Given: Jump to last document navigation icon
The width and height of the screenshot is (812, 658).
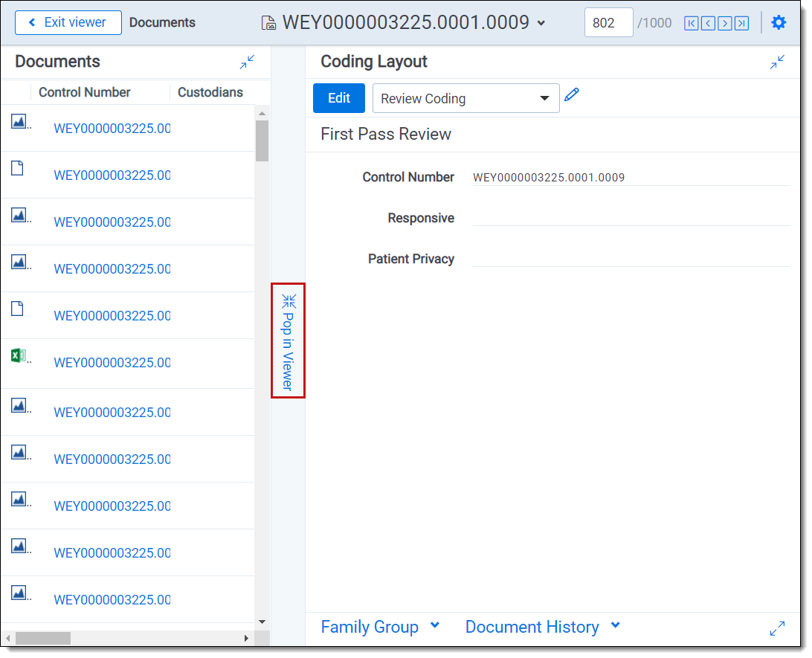Looking at the screenshot, I should (x=741, y=24).
